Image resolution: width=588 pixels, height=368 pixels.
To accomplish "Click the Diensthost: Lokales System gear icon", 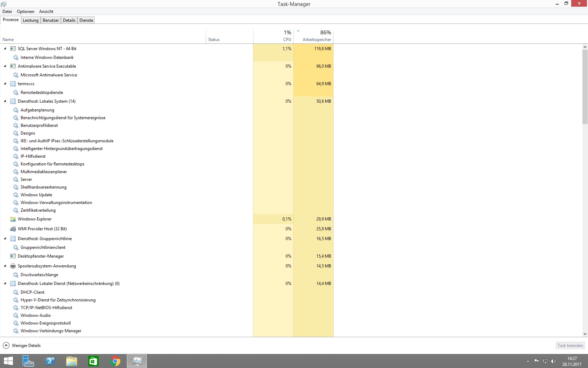I will click(13, 101).
